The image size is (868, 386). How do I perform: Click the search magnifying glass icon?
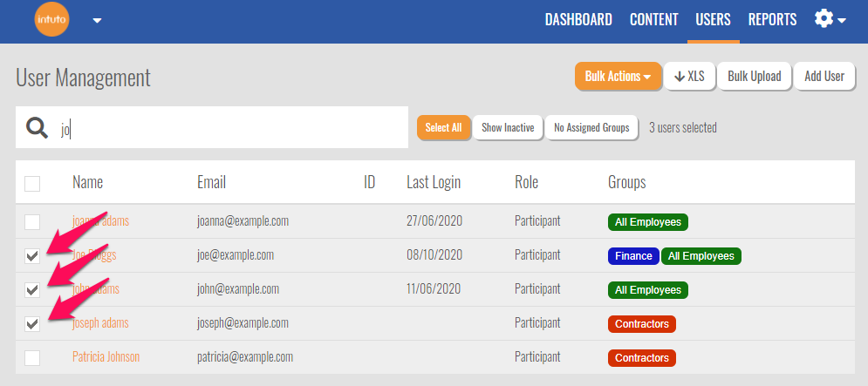(37, 128)
